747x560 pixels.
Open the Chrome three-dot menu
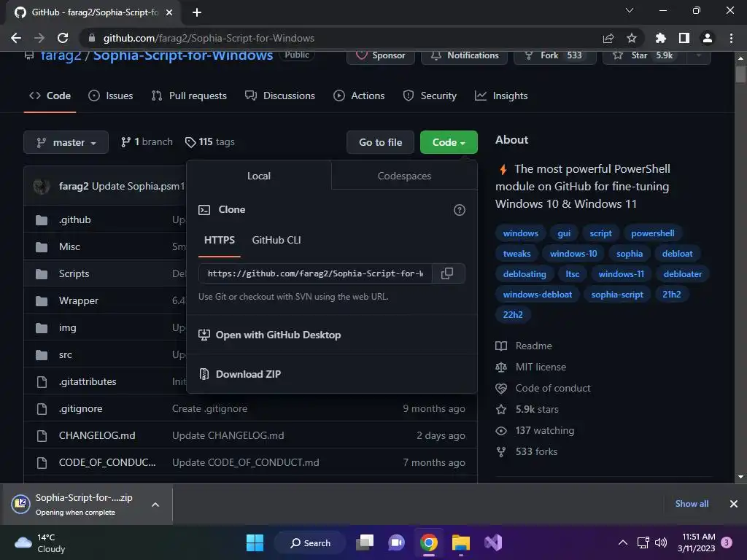pos(731,38)
